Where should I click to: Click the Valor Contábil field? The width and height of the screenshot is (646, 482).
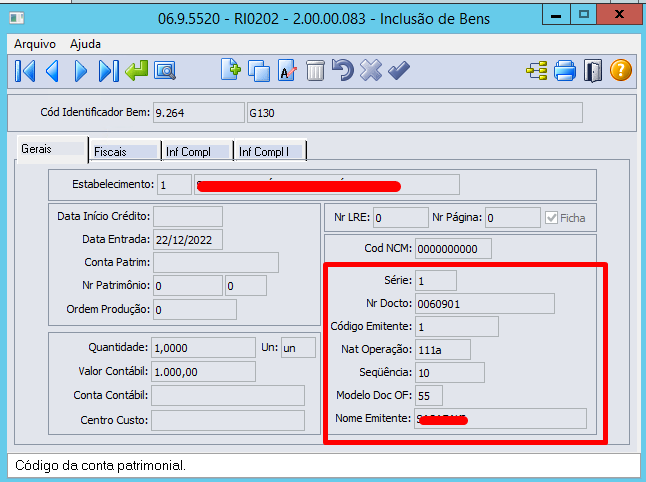coord(204,372)
